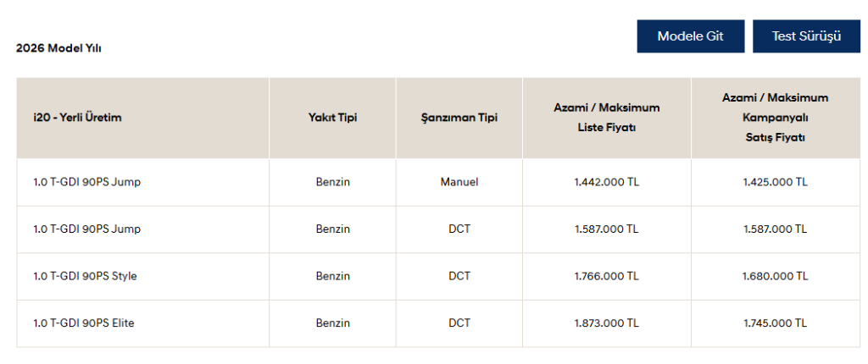Image resolution: width=868 pixels, height=364 pixels.
Task: Click the Şanzıman Tipi column header
Action: 459,118
